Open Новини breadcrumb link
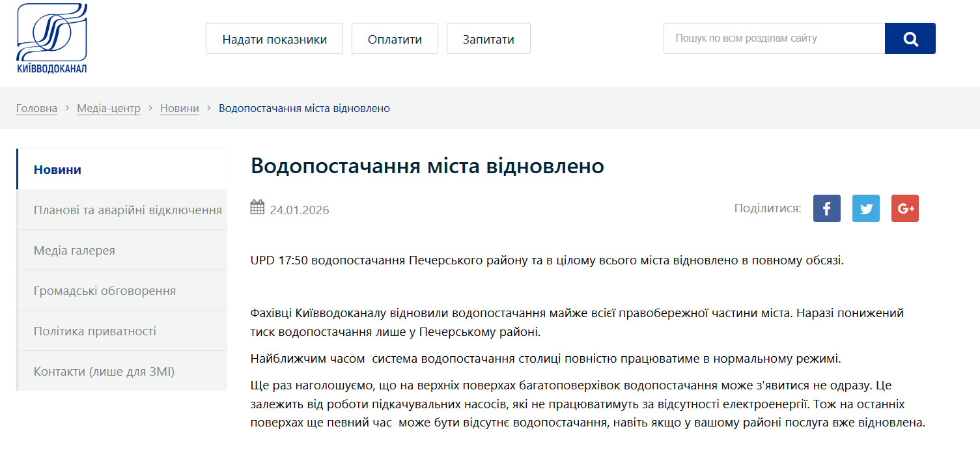This screenshot has height=461, width=980. 180,108
